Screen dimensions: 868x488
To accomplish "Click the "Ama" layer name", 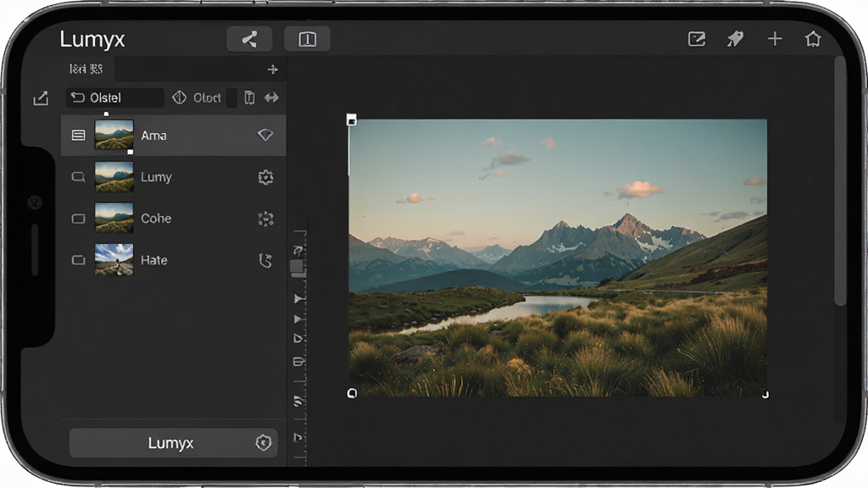I will [153, 136].
